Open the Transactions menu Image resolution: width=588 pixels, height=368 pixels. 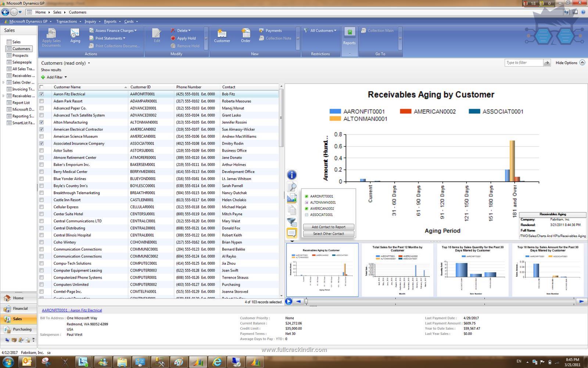pyautogui.click(x=68, y=21)
